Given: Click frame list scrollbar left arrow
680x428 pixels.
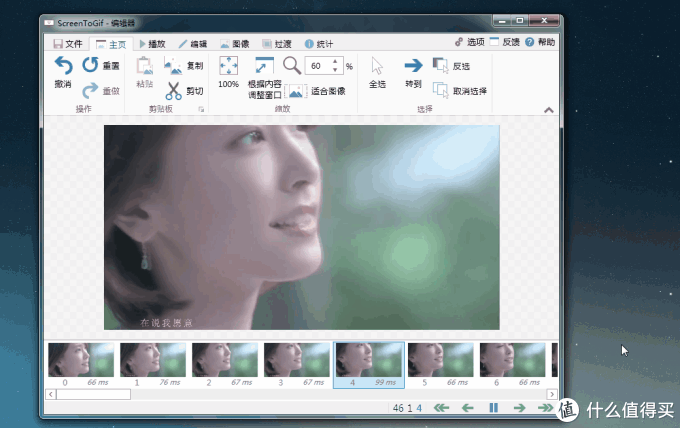Looking at the screenshot, I should [51, 394].
